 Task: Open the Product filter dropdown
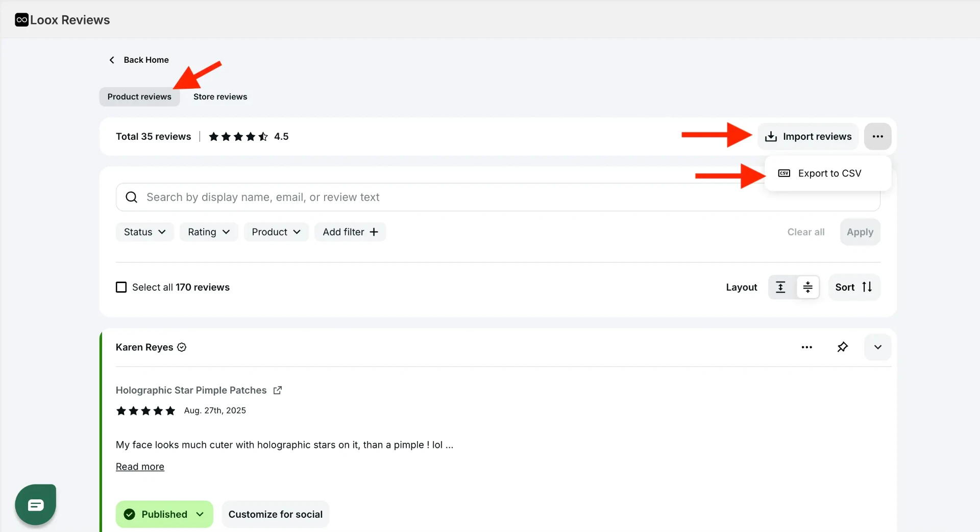pos(276,232)
